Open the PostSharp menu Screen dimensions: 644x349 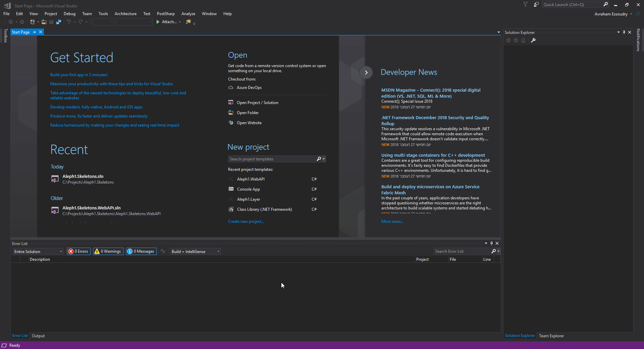166,14
